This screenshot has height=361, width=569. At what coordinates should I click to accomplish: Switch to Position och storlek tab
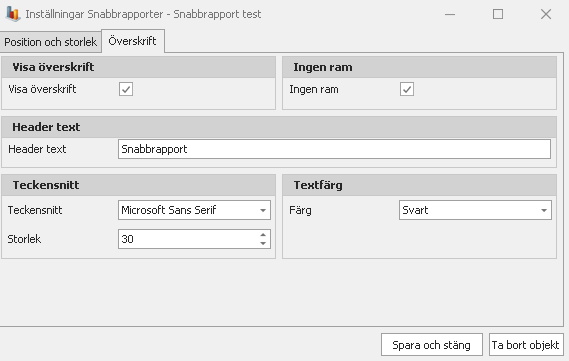pos(50,42)
